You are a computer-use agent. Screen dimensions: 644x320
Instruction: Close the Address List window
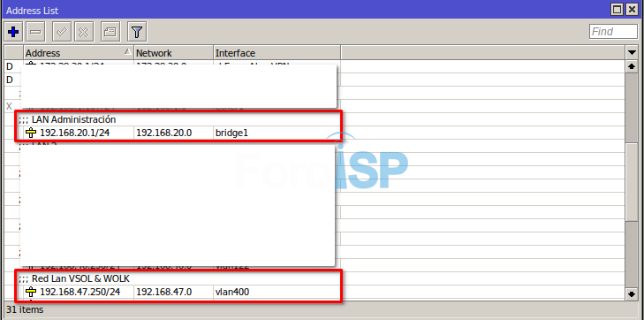tap(632, 10)
